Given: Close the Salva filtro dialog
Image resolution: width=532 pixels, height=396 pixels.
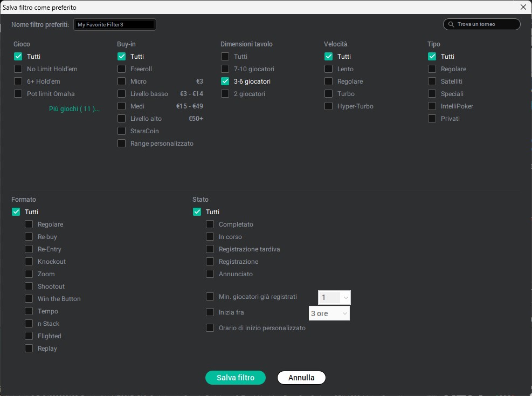Looking at the screenshot, I should (523, 7).
